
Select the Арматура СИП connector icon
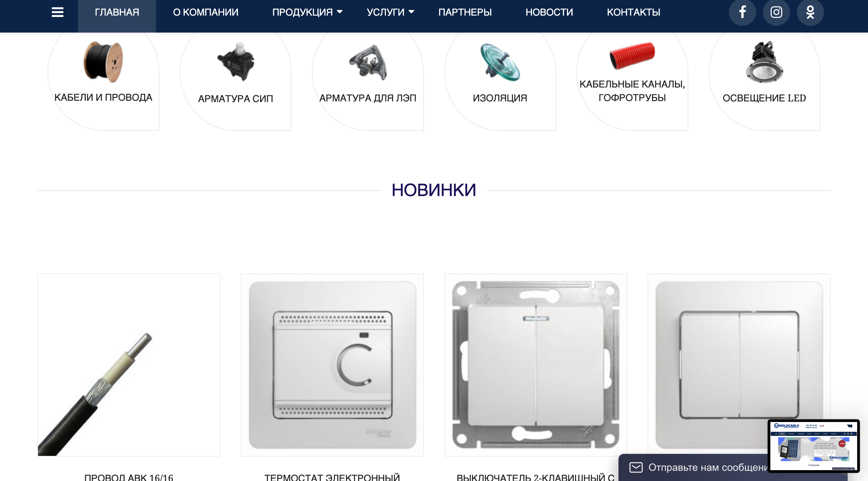[x=236, y=62]
